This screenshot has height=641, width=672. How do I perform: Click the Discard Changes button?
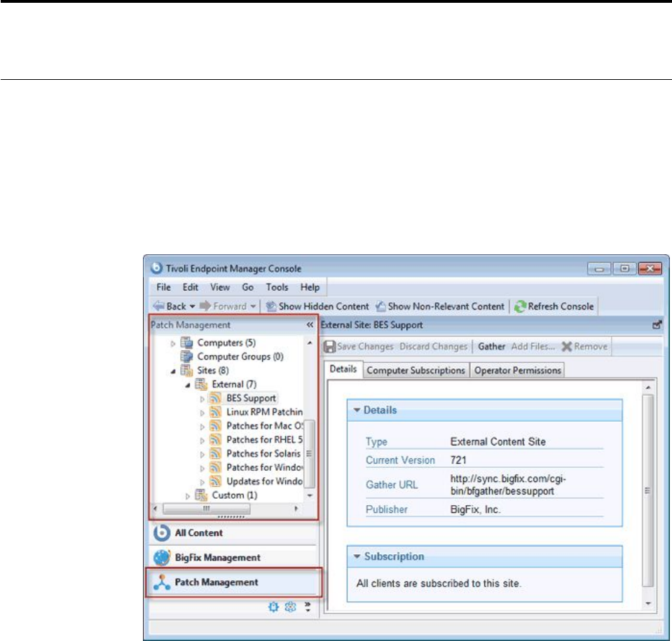[433, 347]
